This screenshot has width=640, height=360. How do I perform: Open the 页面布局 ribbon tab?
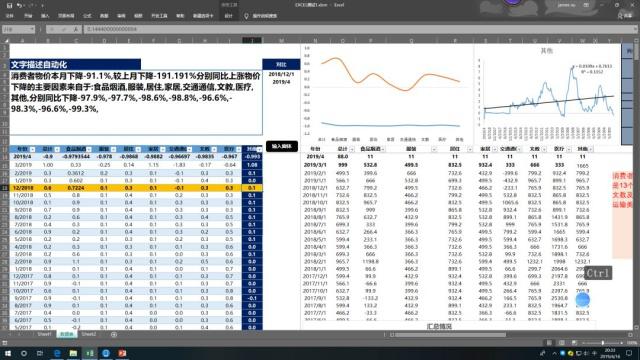[x=66, y=16]
